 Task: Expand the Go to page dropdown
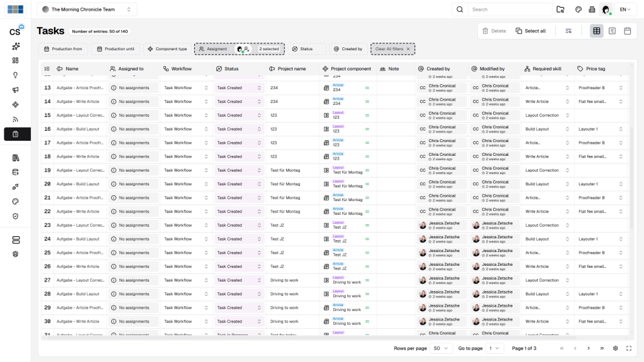pyautogui.click(x=496, y=348)
